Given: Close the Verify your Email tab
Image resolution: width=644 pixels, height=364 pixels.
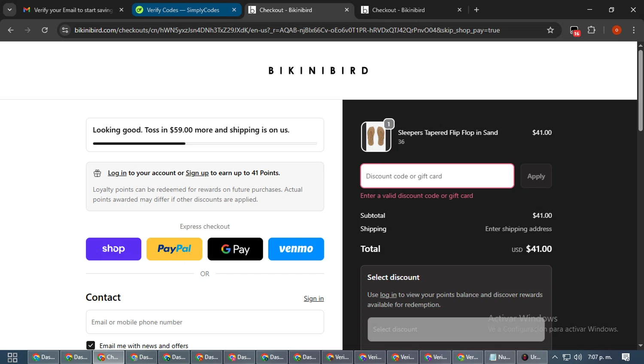Looking at the screenshot, I should click(x=122, y=10).
